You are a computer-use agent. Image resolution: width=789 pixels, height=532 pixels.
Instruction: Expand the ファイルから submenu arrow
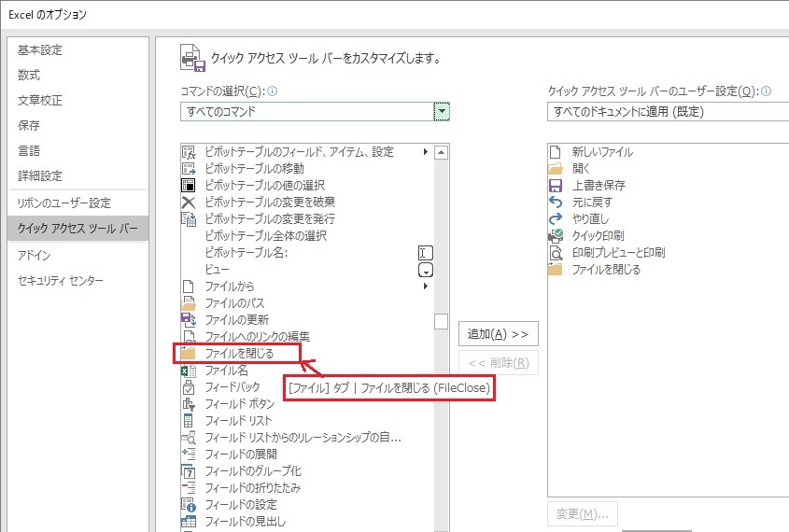coord(426,287)
